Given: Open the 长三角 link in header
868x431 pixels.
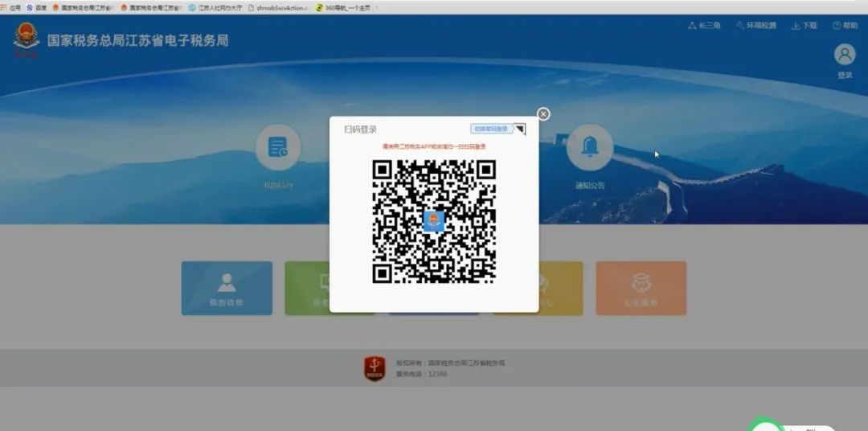Looking at the screenshot, I should point(704,26).
